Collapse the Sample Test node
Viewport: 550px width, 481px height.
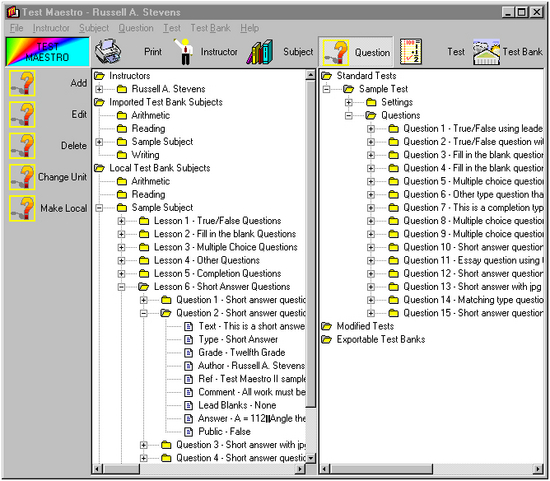pos(327,89)
